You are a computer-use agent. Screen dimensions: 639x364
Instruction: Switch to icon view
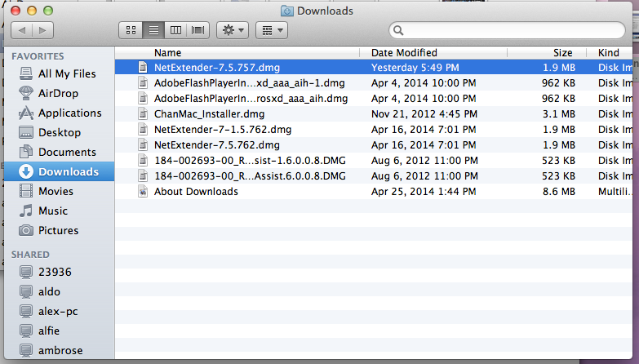click(131, 30)
